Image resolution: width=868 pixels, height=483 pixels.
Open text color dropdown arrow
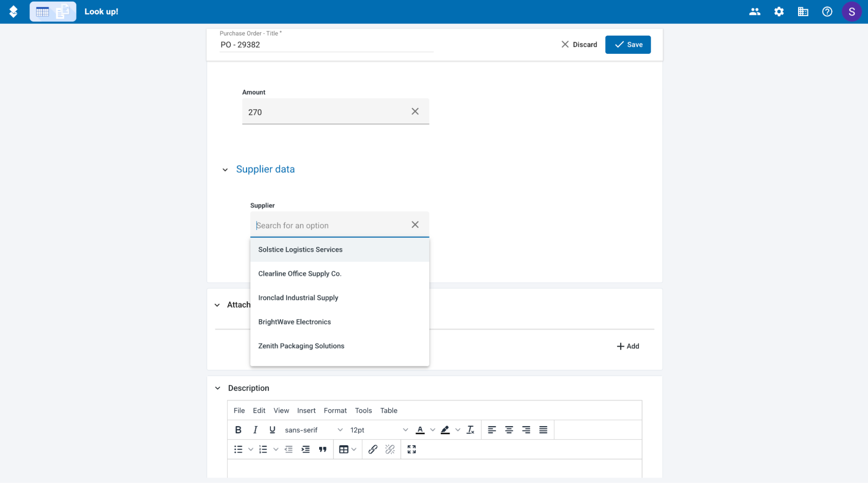(432, 430)
